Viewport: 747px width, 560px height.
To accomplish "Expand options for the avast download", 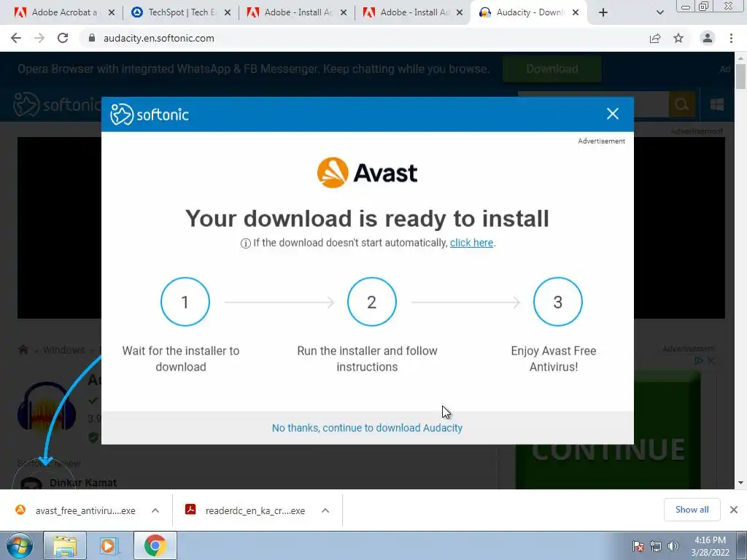I will [x=155, y=510].
